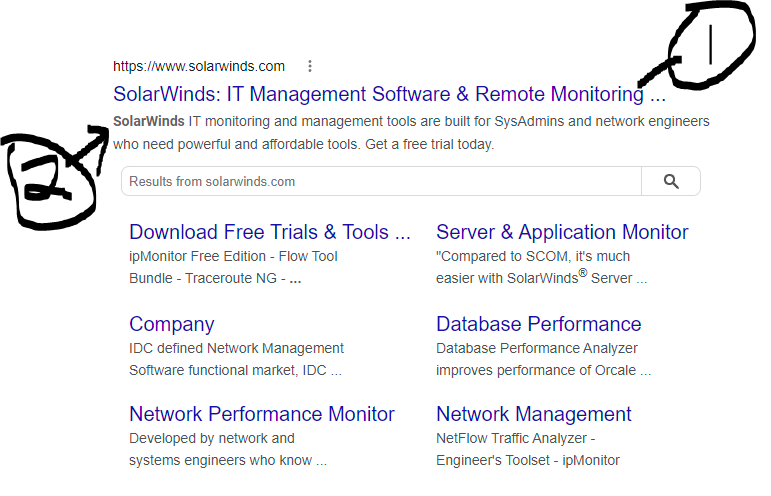
Task: Click the snippet text 'SolarWinds IT monitoring and management tools'
Action: pyautogui.click(x=264, y=121)
